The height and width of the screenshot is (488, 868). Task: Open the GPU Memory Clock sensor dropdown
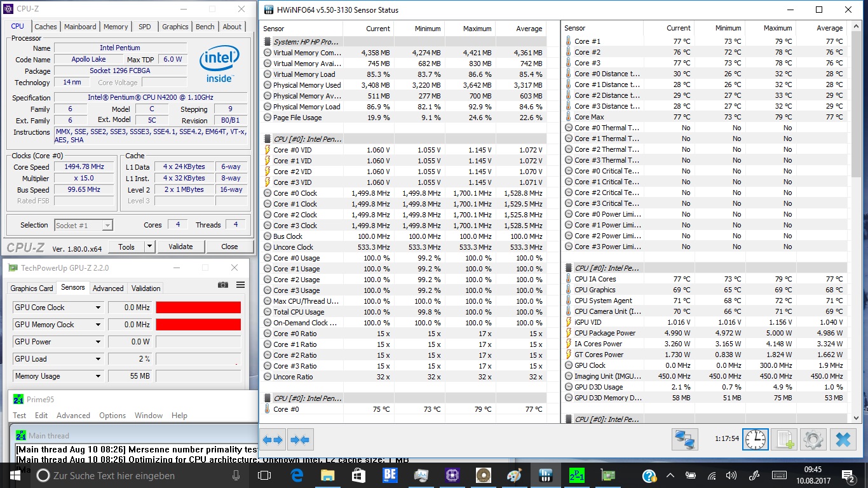coord(98,325)
